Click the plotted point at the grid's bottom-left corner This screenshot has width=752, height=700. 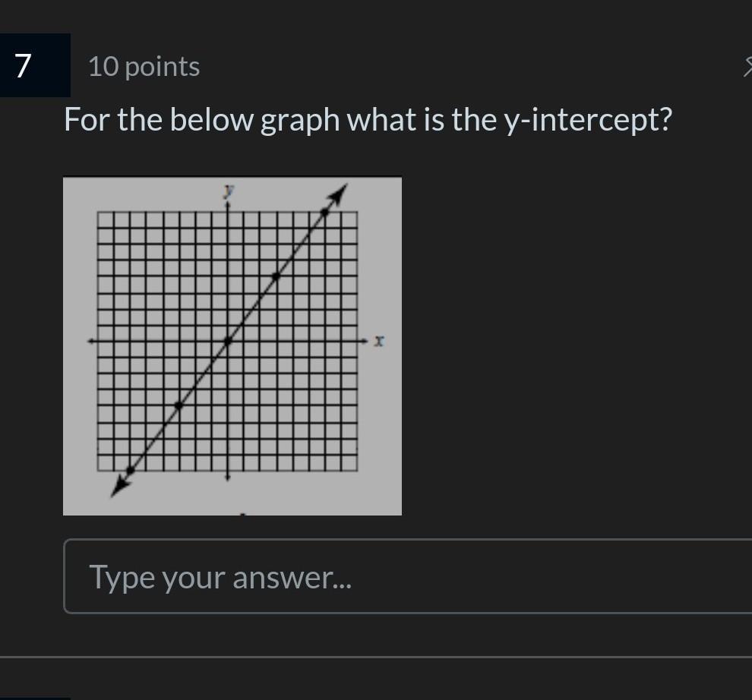tap(130, 471)
